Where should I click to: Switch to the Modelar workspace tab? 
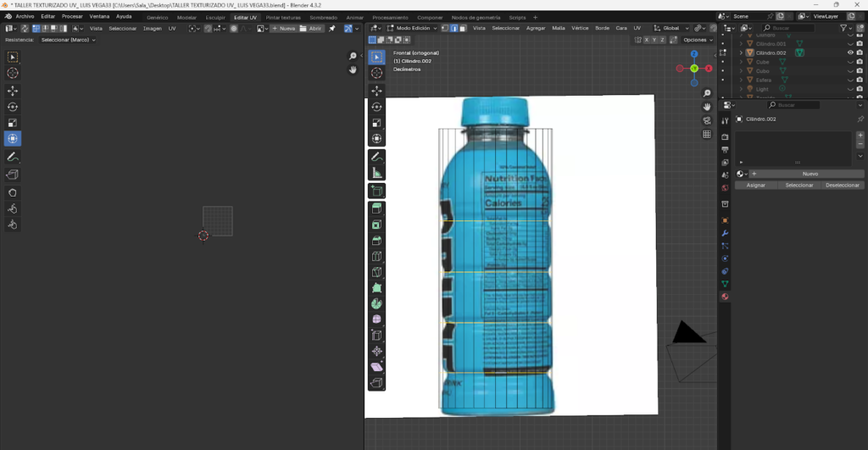pyautogui.click(x=186, y=18)
